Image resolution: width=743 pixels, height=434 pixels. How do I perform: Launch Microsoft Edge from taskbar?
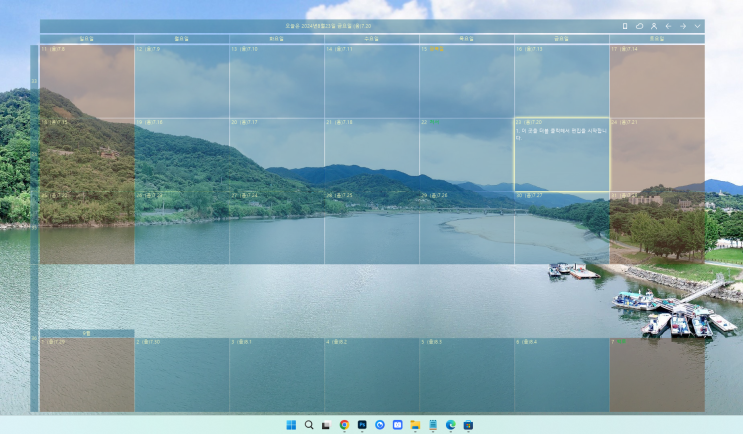coord(451,425)
